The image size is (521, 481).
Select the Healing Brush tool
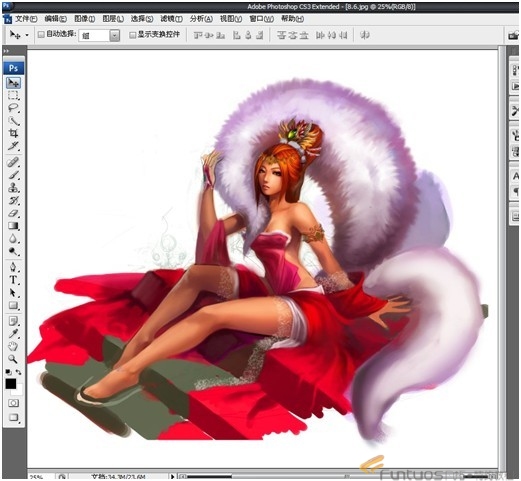pyautogui.click(x=13, y=163)
